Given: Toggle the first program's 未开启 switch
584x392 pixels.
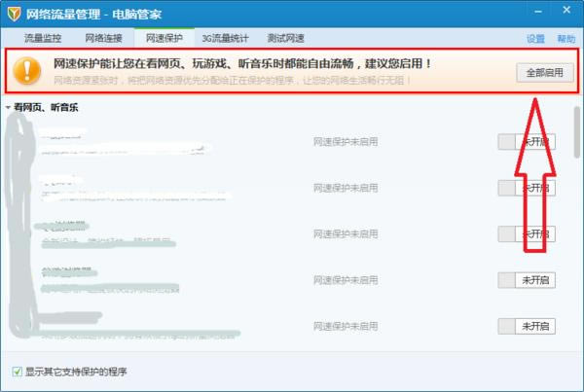Looking at the screenshot, I should (527, 141).
